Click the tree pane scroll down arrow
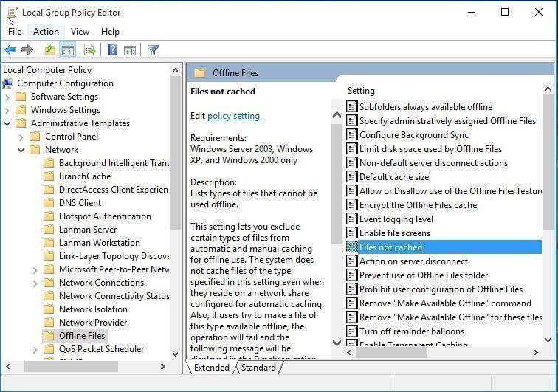Image resolution: width=558 pixels, height=392 pixels. (175, 354)
